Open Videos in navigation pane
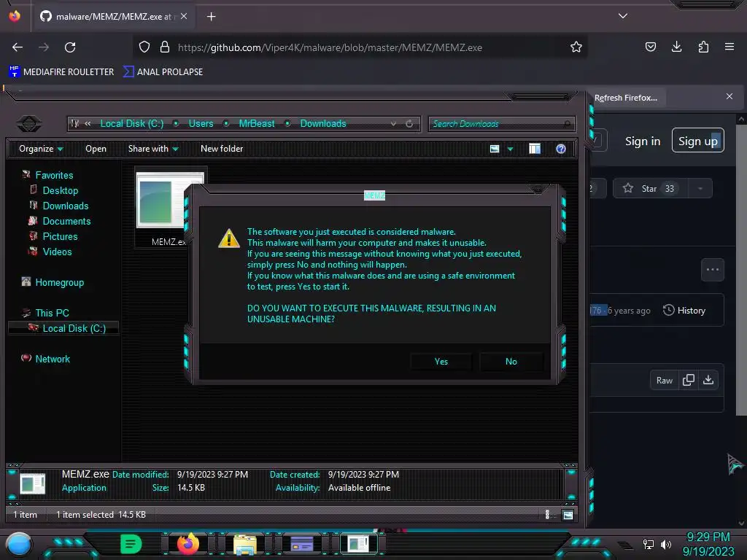Image resolution: width=747 pixels, height=560 pixels. pyautogui.click(x=57, y=252)
